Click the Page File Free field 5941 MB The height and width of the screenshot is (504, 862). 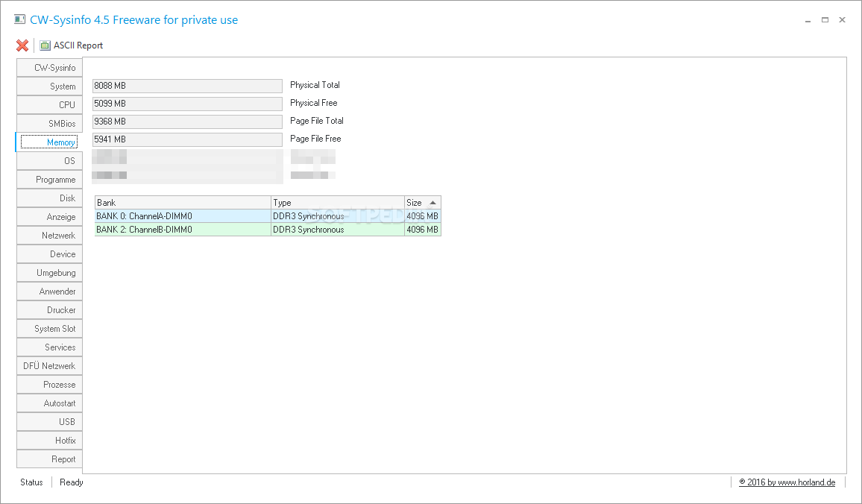coord(187,139)
